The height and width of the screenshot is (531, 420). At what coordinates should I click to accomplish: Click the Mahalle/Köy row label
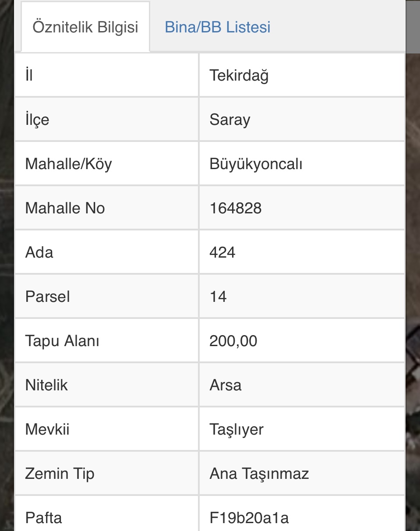[68, 164]
